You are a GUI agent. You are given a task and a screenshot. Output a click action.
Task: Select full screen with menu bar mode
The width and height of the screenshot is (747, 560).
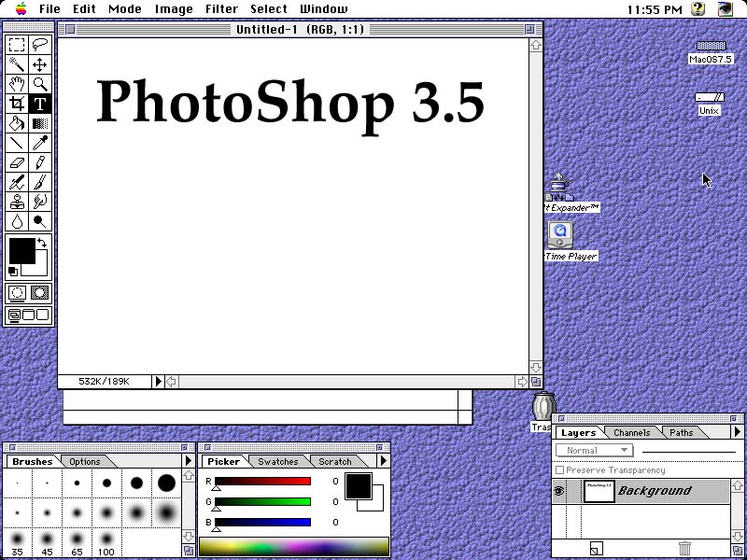coord(29,315)
